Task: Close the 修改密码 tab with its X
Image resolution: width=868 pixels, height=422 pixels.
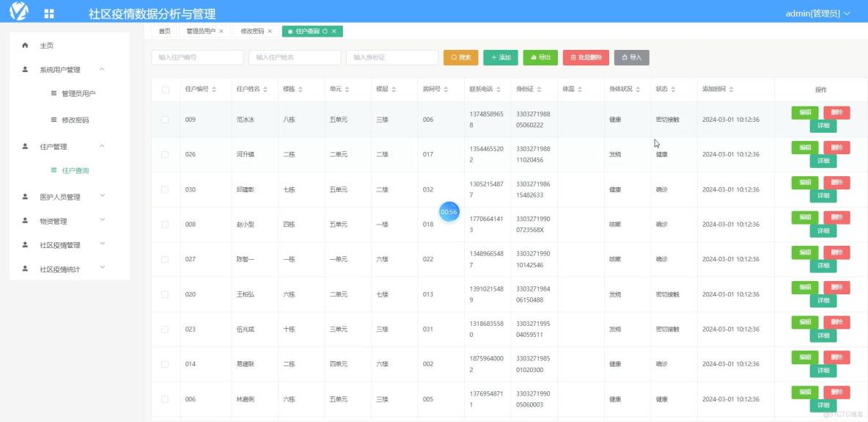Action: [x=270, y=31]
